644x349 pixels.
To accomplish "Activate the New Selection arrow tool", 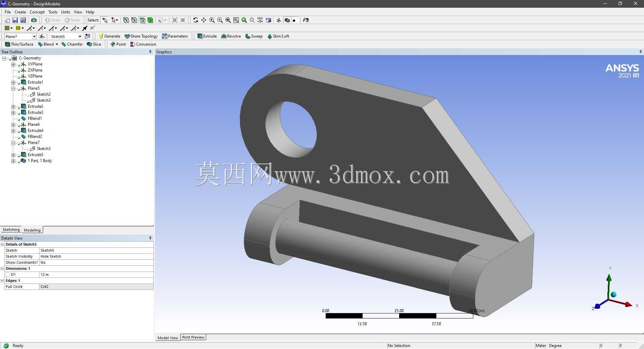I will point(105,20).
